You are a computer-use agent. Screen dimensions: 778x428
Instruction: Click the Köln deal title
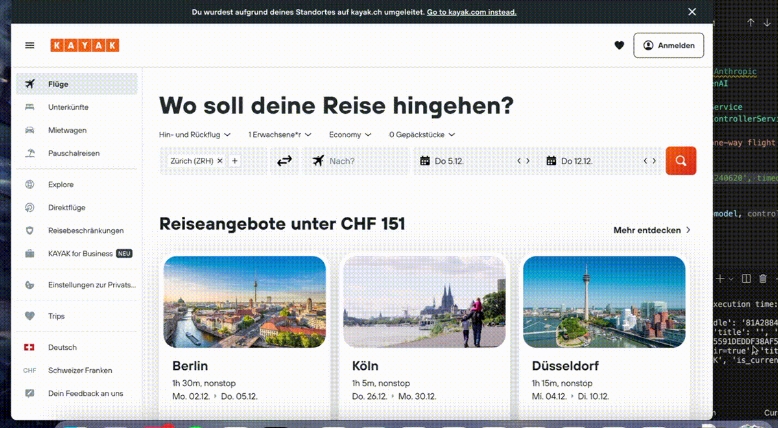coord(365,366)
